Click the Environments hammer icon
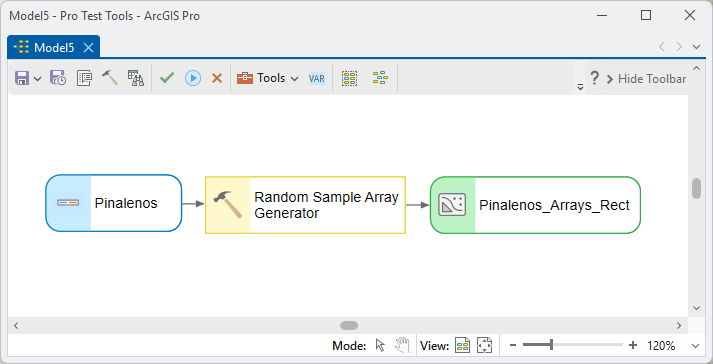 coord(110,78)
